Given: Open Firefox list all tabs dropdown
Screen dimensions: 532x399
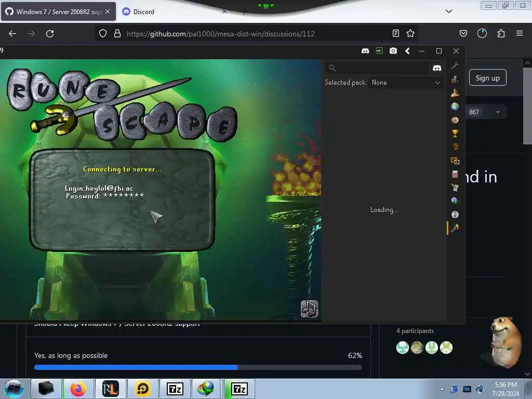Looking at the screenshot, I should click(448, 11).
